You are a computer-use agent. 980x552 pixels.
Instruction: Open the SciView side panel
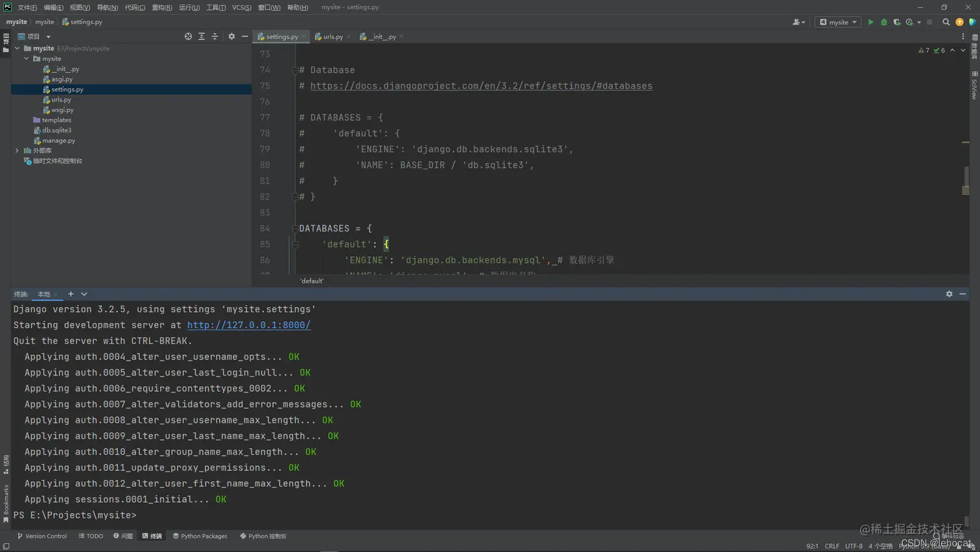[x=974, y=85]
